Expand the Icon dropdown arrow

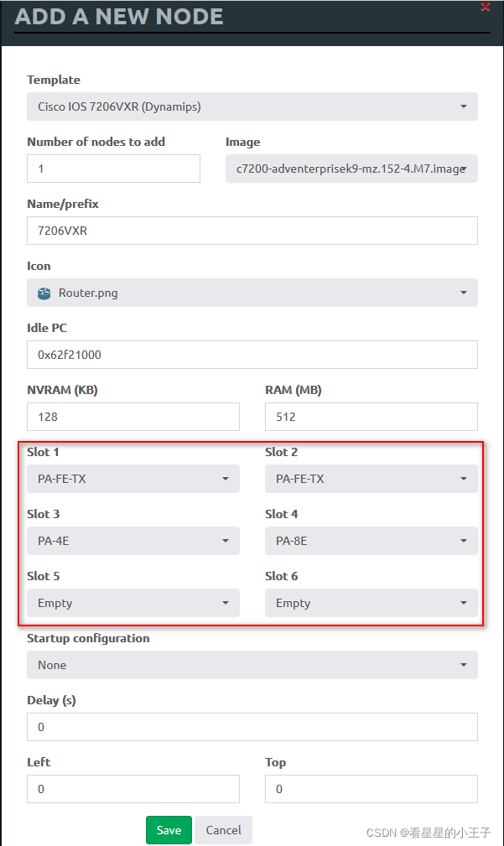point(464,293)
